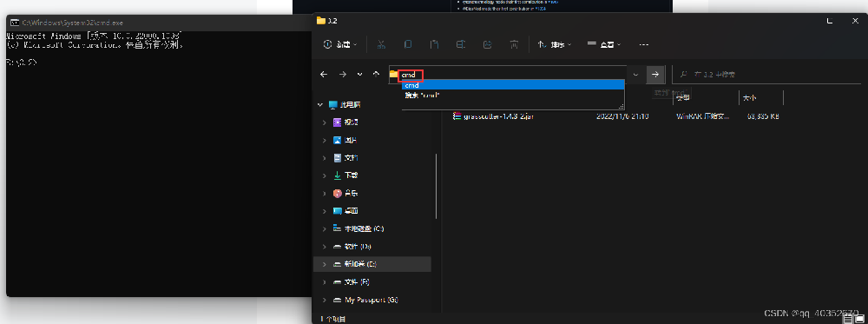Click the Cut scissors icon
868x324 pixels.
tap(381, 44)
